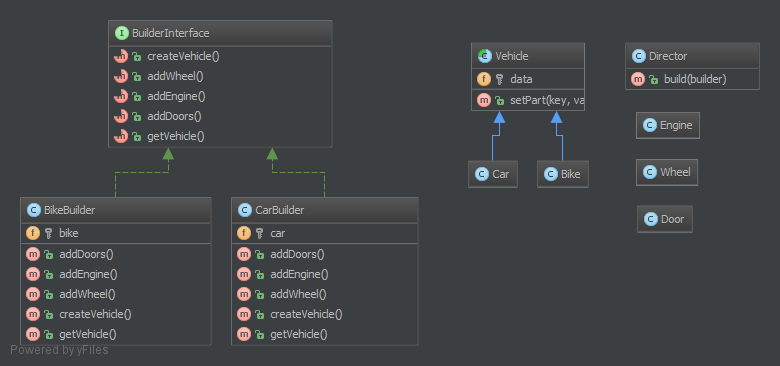
Task: Click the method icon beside BikeBuilder createVehicle()
Action: tap(33, 314)
